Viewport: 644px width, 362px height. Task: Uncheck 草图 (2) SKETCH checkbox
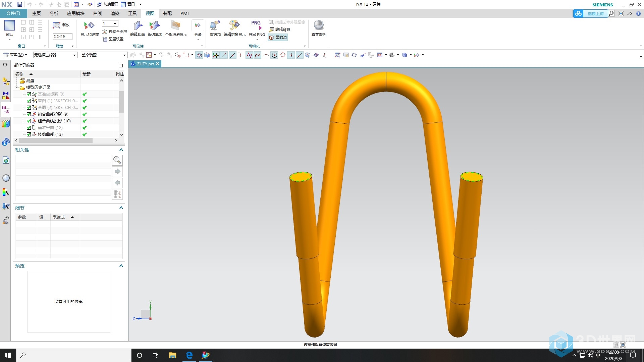[x=29, y=108]
